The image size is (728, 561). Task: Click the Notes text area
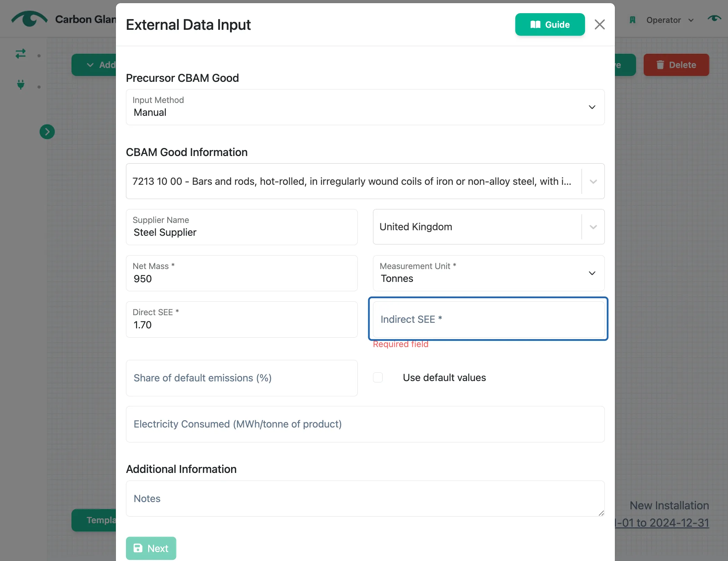pyautogui.click(x=365, y=499)
